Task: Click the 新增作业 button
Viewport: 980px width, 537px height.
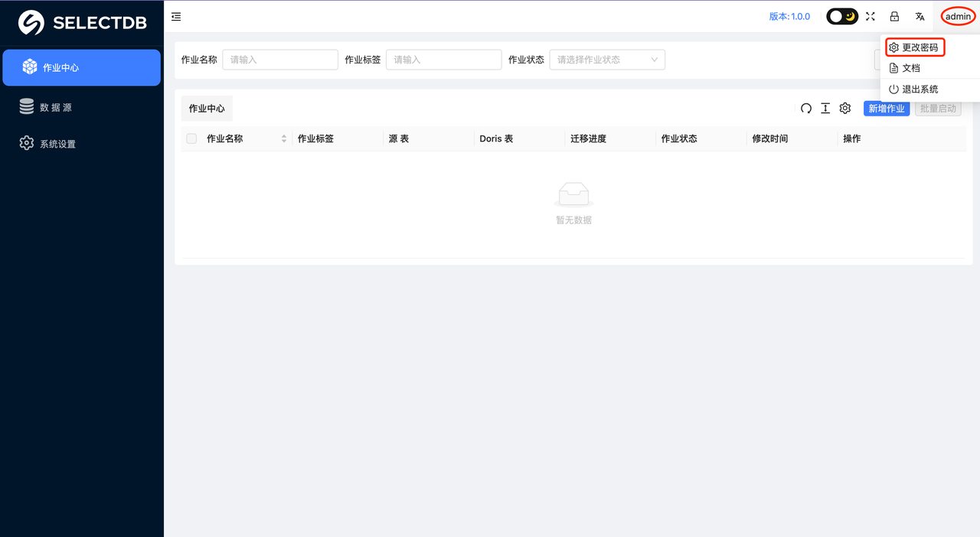Action: pos(887,109)
